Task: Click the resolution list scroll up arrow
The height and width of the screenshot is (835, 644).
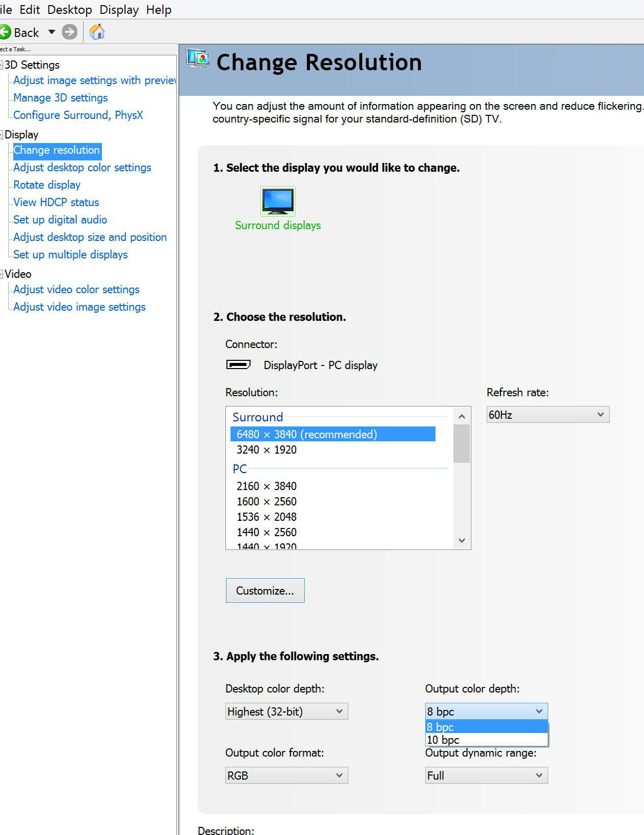Action: pos(462,416)
